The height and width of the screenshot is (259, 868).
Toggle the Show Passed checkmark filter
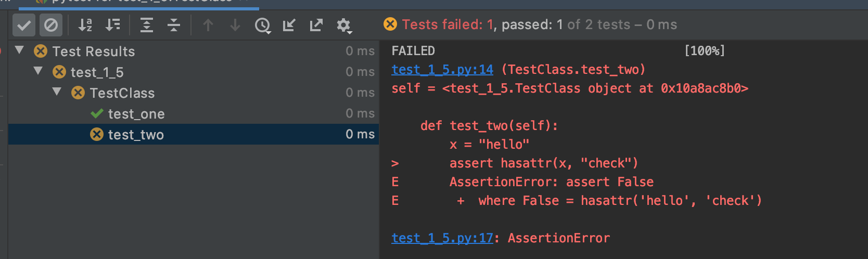(x=24, y=25)
